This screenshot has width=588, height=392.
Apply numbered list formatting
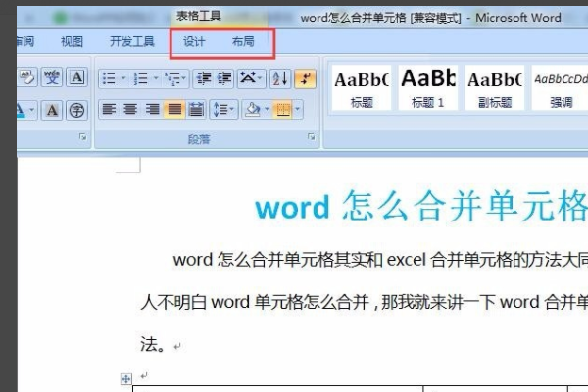[x=141, y=78]
